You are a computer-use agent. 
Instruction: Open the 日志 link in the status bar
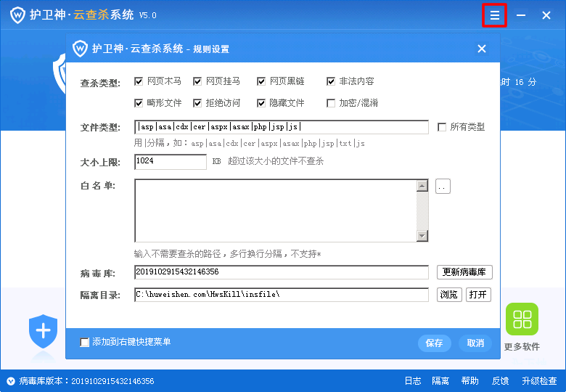[413, 381]
